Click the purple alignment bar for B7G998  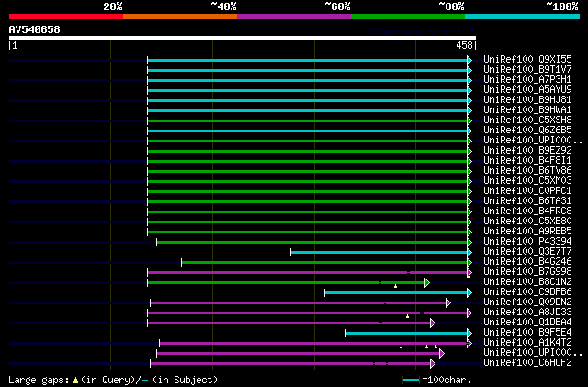click(x=308, y=272)
